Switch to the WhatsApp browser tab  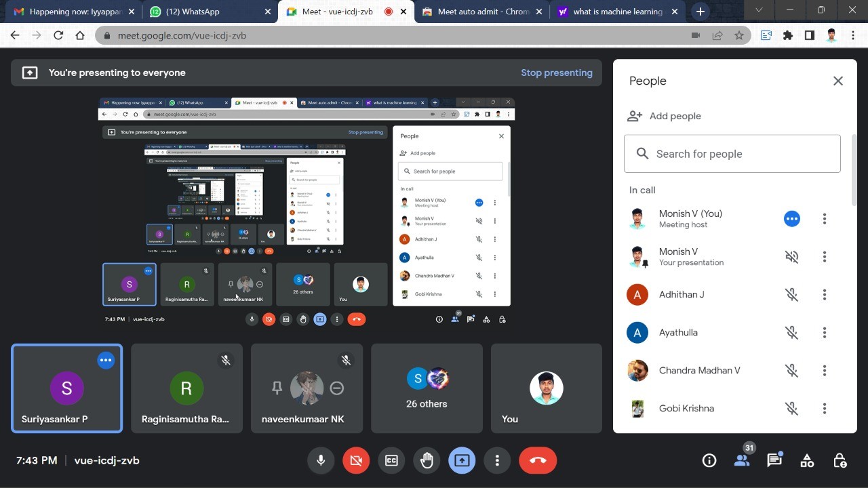(210, 12)
